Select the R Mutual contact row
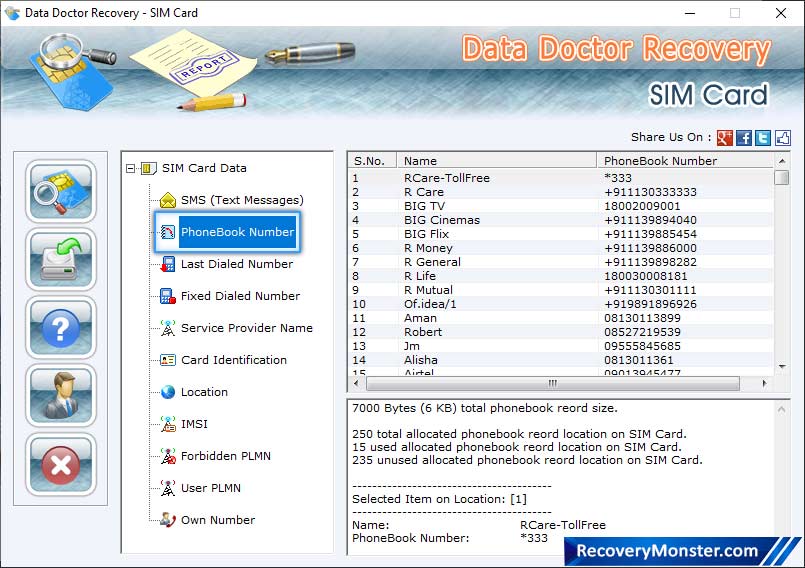 coord(561,290)
